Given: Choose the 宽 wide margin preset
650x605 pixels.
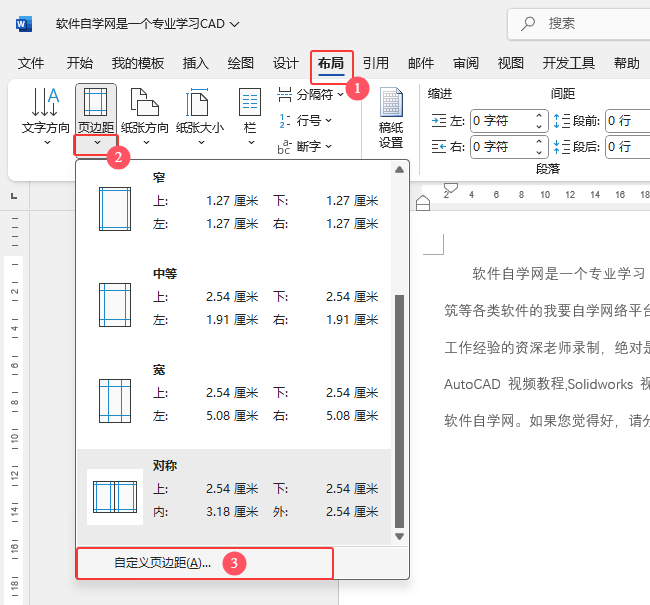Looking at the screenshot, I should tap(234, 401).
